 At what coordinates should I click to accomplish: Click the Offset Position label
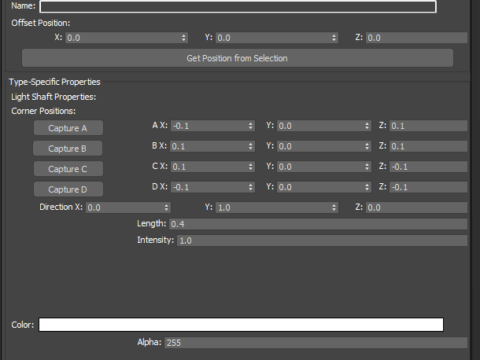click(41, 23)
